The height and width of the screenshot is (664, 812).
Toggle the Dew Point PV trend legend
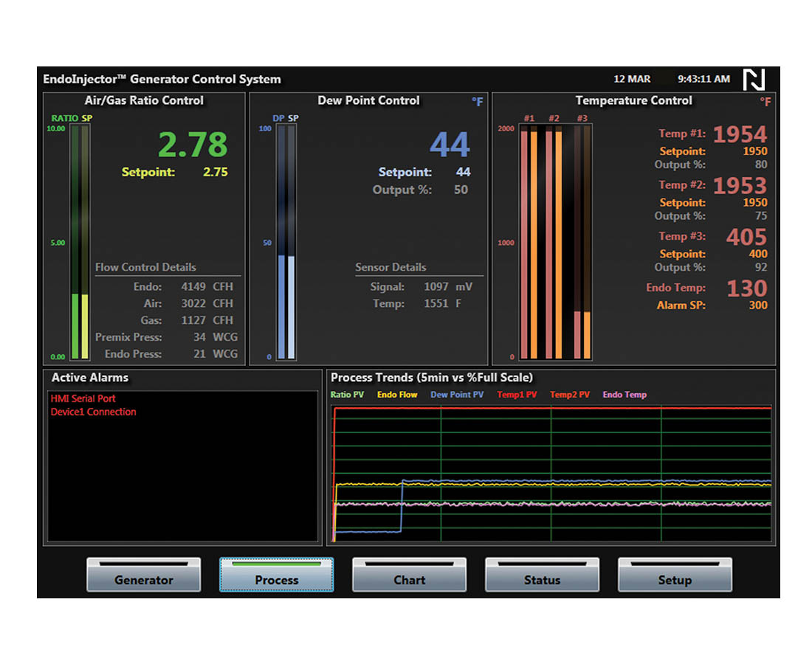click(x=457, y=395)
